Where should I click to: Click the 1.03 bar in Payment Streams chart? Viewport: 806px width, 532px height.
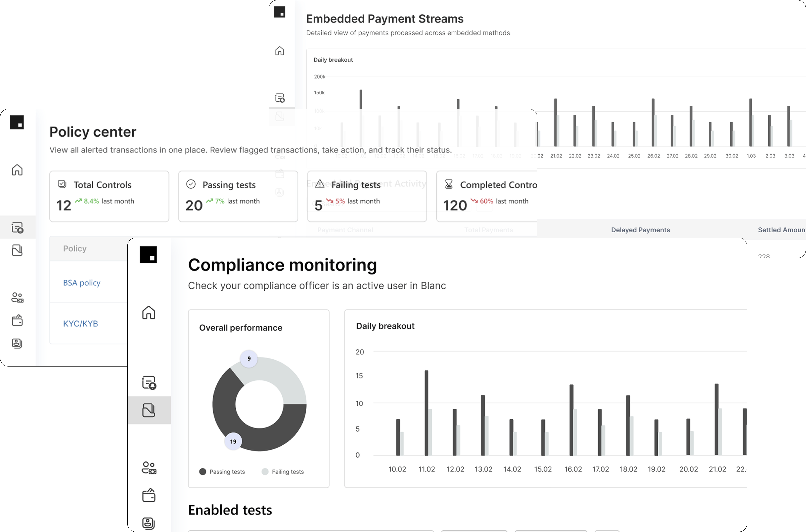(x=750, y=123)
